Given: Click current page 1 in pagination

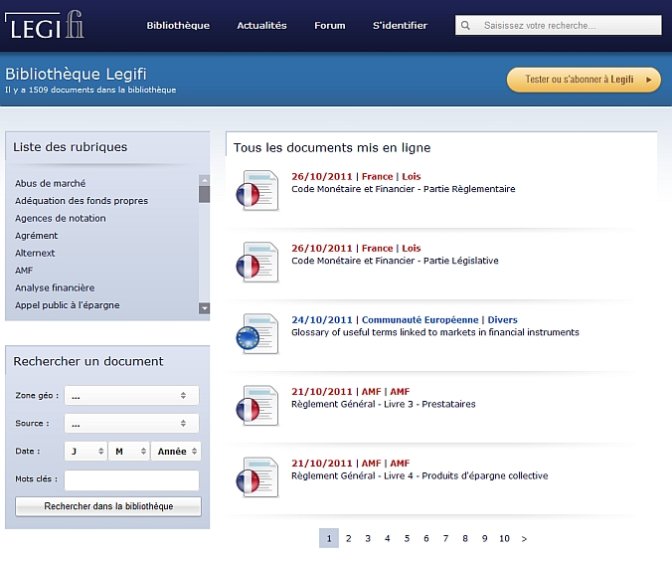Looking at the screenshot, I should point(329,538).
